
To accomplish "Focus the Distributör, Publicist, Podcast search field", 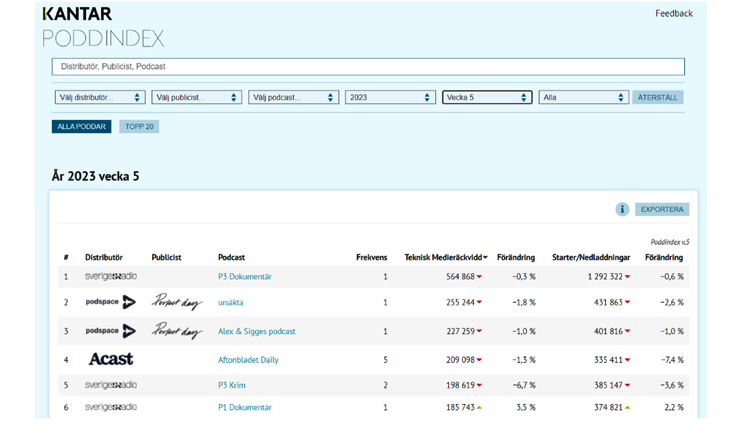I will [368, 66].
